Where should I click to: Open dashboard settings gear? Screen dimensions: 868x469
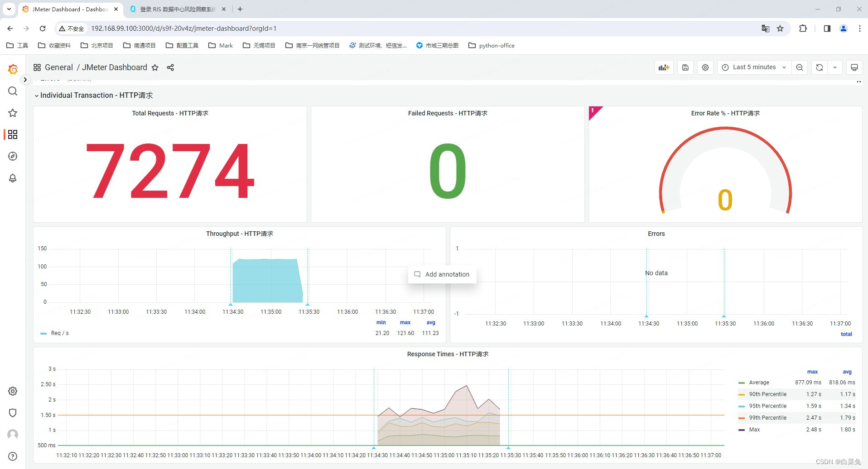click(x=705, y=67)
